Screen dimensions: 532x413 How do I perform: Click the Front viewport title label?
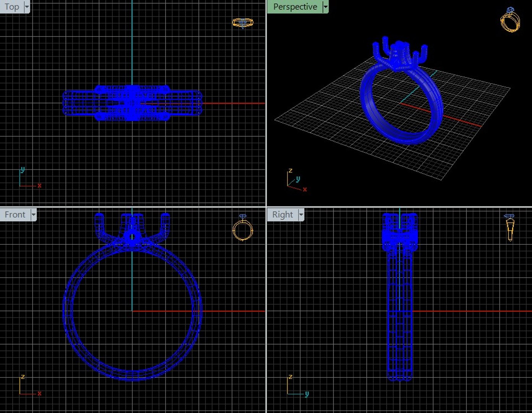coord(15,215)
